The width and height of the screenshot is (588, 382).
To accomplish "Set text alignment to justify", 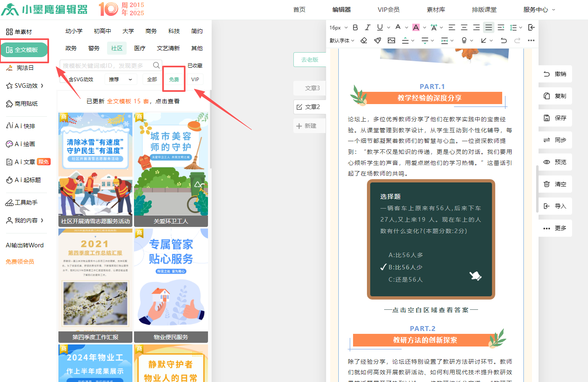I will click(x=488, y=27).
